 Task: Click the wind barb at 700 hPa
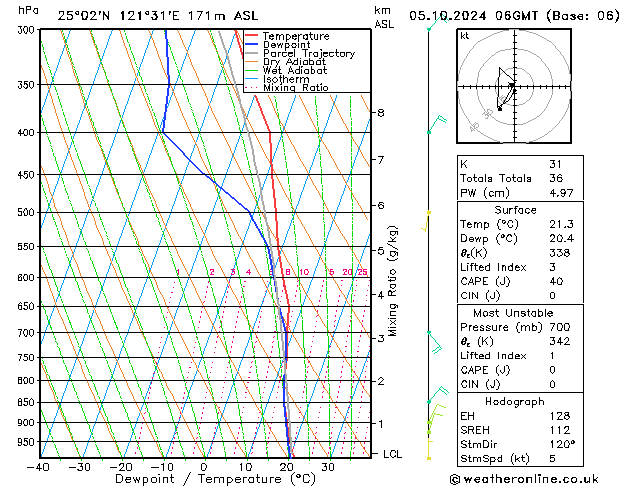434,342
